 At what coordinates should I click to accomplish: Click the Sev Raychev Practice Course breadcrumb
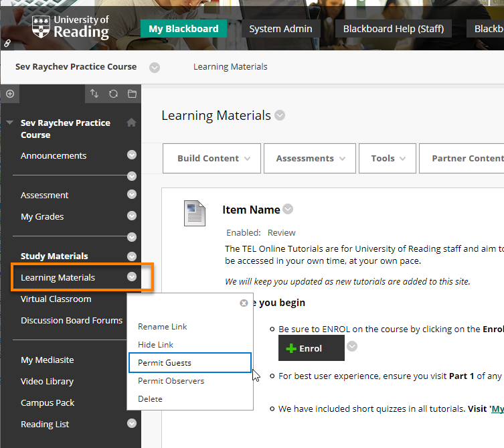tap(76, 67)
